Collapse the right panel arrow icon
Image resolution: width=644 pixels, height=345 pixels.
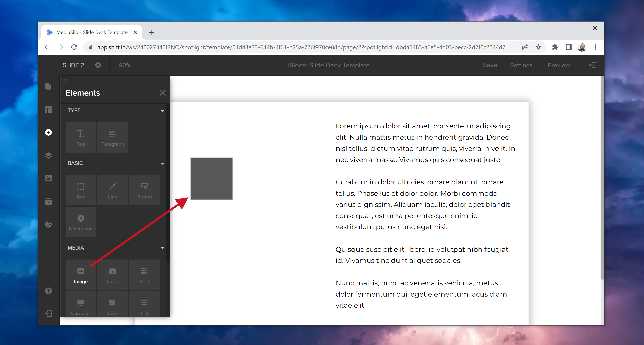592,65
